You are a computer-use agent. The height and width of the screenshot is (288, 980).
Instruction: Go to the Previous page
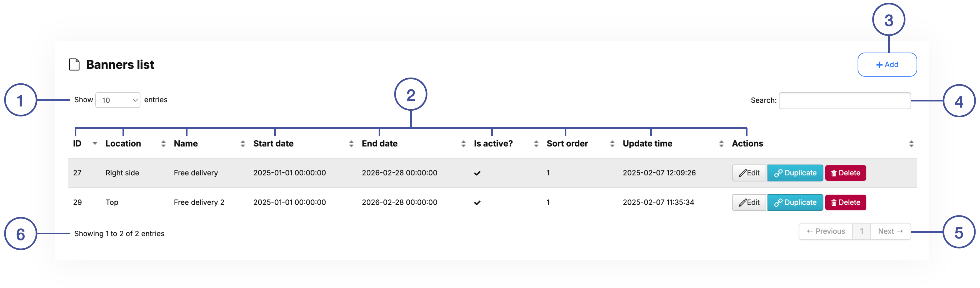click(826, 231)
